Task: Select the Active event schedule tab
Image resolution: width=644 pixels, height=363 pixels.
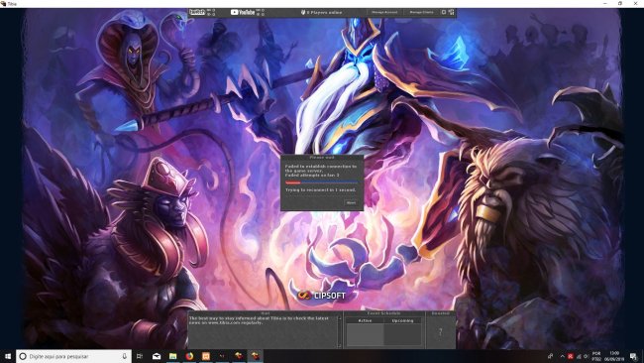Action: tap(365, 320)
